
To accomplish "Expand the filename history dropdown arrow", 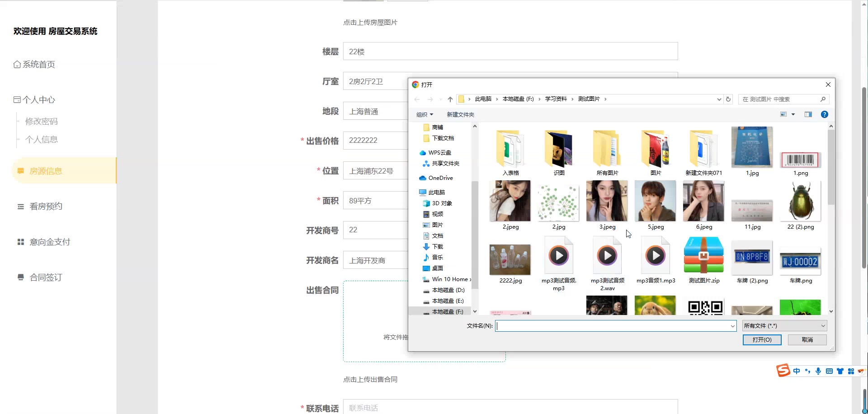I will (732, 326).
